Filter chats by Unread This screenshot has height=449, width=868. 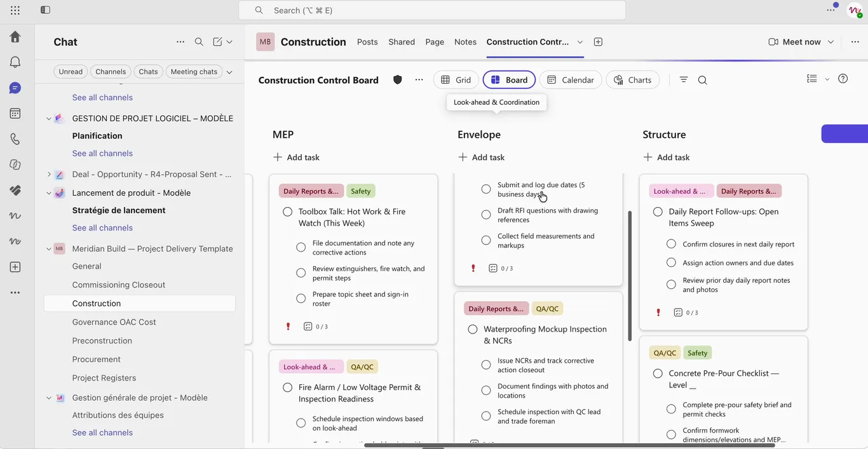click(x=71, y=72)
